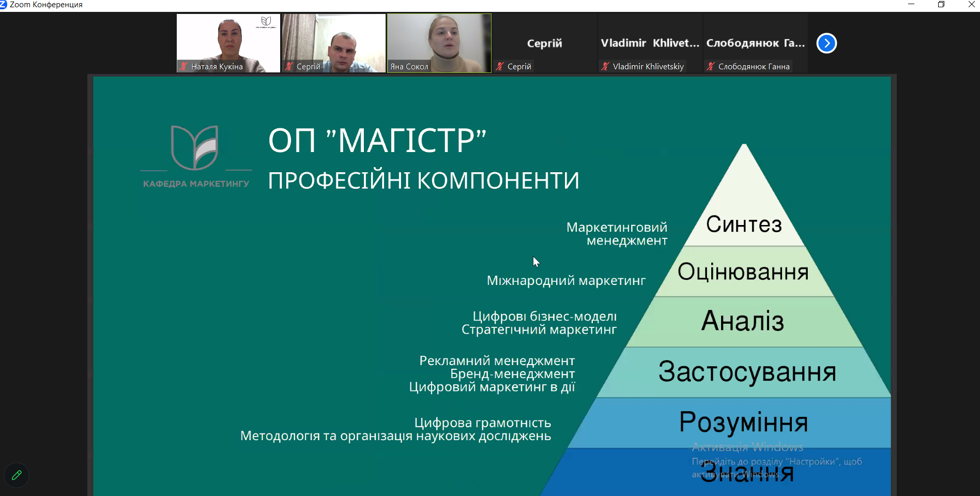The image size is (980, 496).
Task: Click the 'Оцінювання' pyramid level
Action: (743, 272)
